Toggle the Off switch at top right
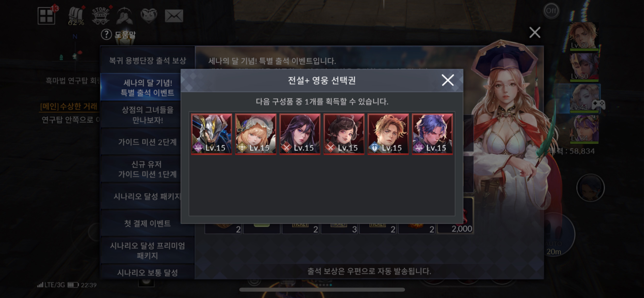644x298 pixels. click(551, 11)
